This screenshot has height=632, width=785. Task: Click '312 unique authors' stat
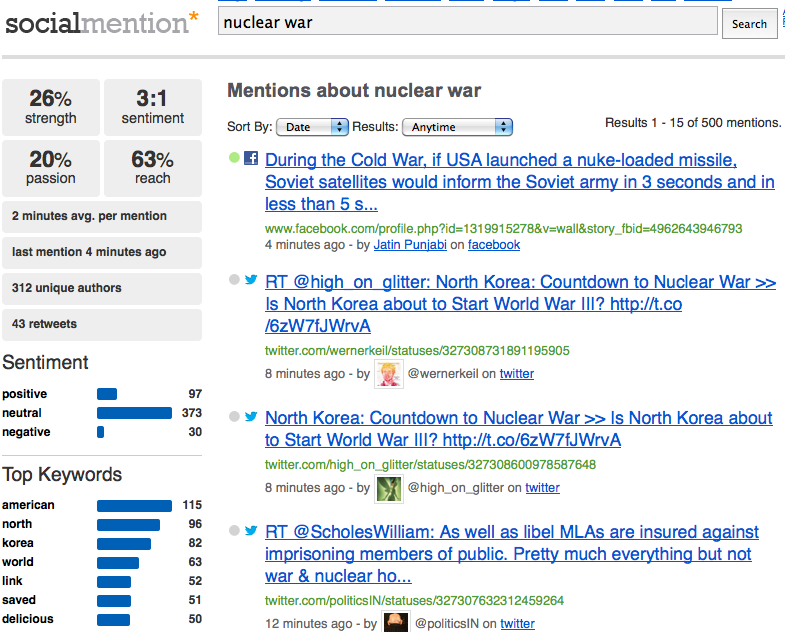pos(102,288)
